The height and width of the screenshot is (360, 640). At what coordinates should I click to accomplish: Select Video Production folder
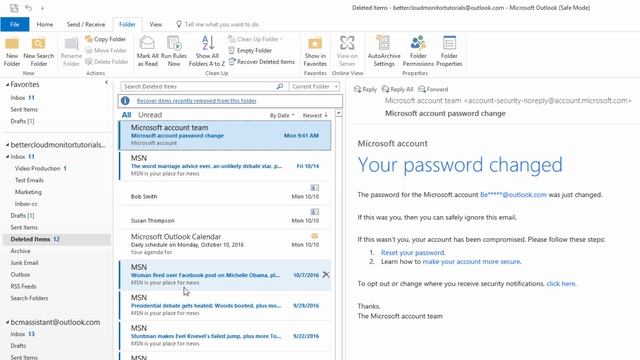(x=38, y=169)
